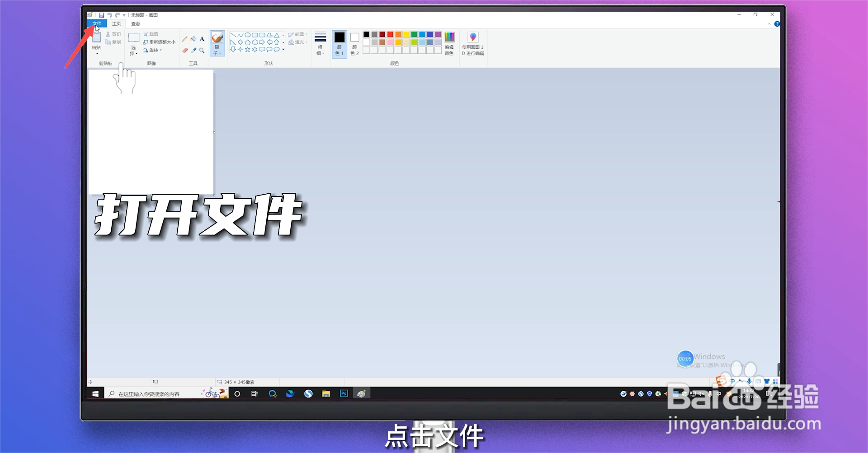868x453 pixels.
Task: Select the Curve shape
Action: (x=240, y=35)
